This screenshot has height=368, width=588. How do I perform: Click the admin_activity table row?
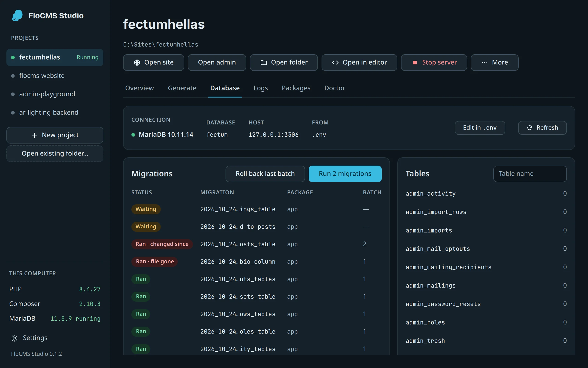tap(486, 193)
